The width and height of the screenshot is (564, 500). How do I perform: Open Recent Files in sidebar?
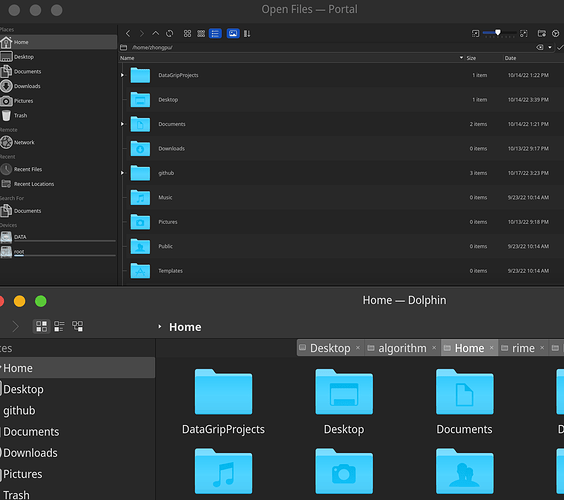(x=58, y=169)
